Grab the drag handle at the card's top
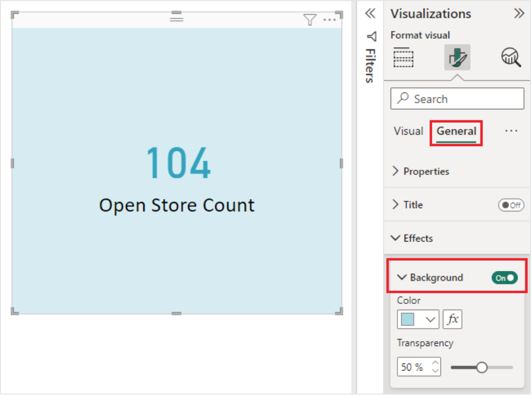The height and width of the screenshot is (395, 532). [176, 16]
